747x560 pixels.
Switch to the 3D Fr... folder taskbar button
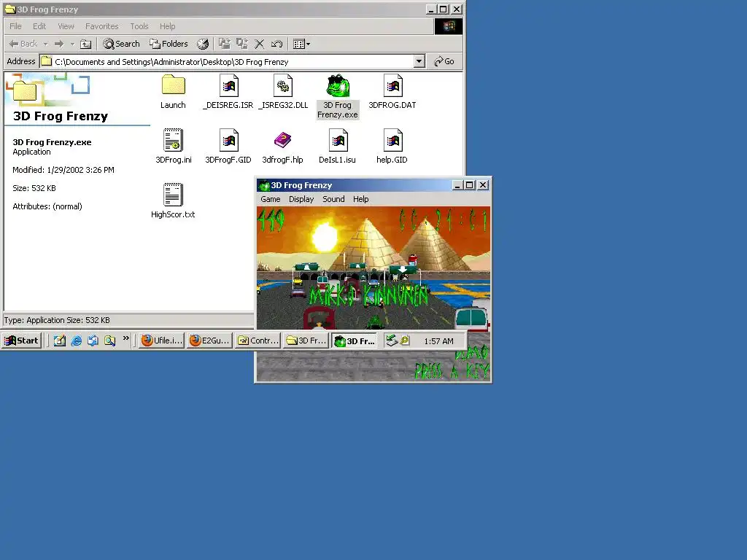pos(306,341)
